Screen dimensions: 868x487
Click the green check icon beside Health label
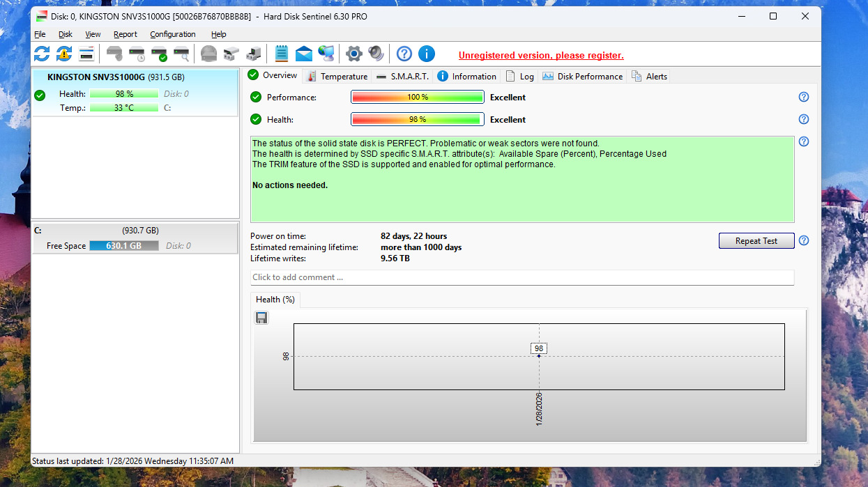point(256,119)
